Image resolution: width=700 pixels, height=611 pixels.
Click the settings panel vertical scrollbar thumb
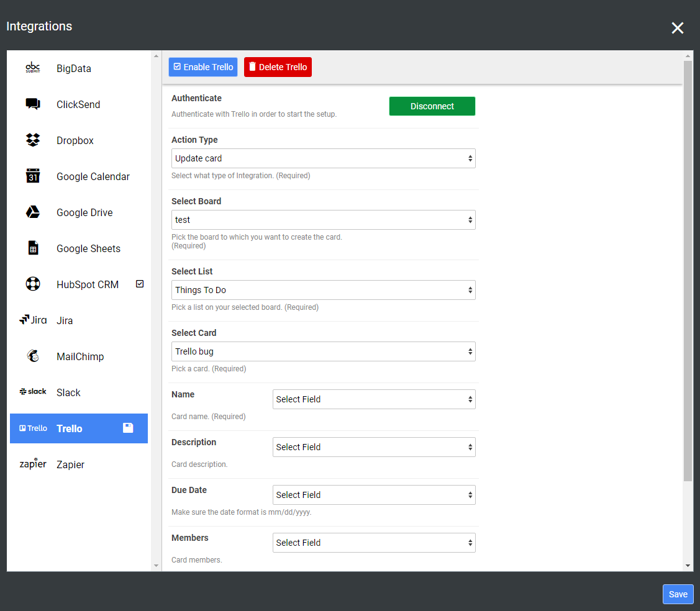[x=688, y=271]
